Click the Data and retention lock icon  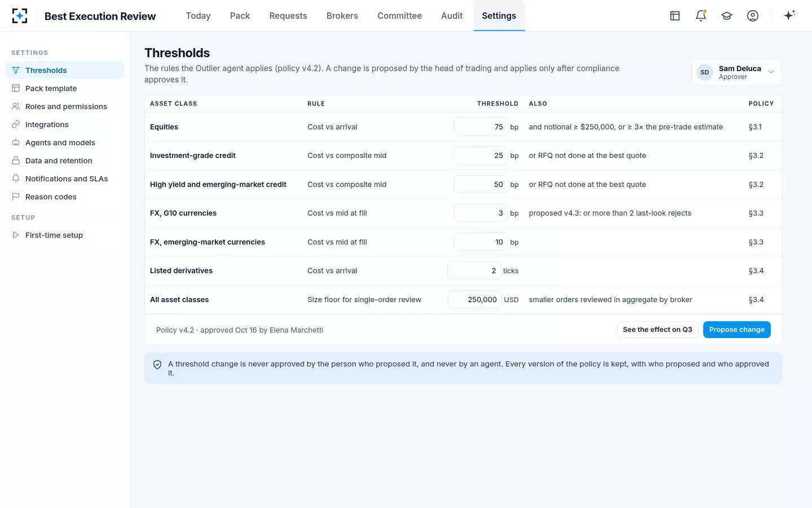coord(16,161)
